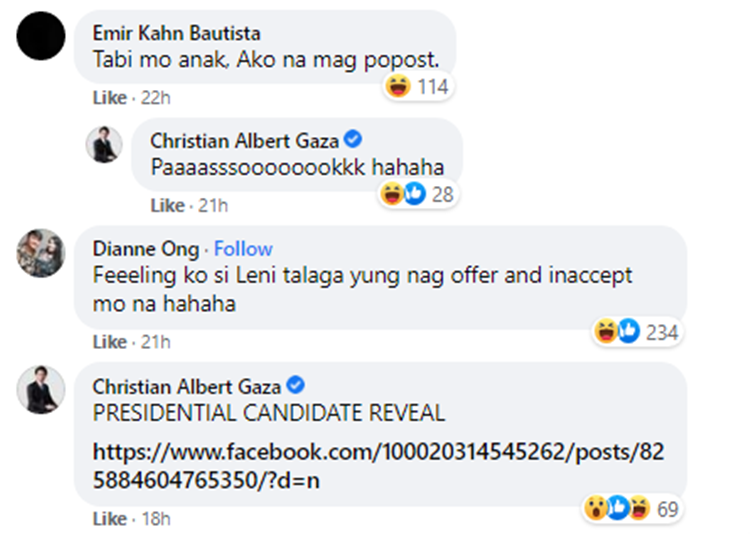Like the Presidential Candidate Reveal comment
This screenshot has height=534, width=750.
[109, 519]
